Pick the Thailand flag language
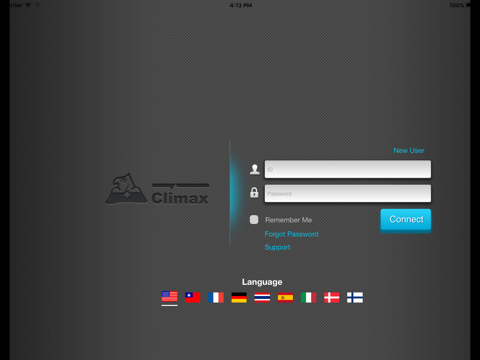The height and width of the screenshot is (360, 480). (x=262, y=297)
